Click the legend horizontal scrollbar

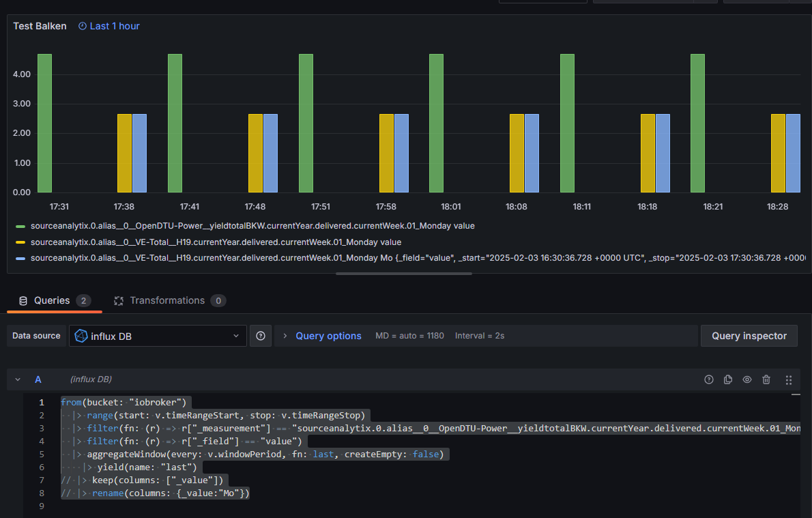[403, 274]
